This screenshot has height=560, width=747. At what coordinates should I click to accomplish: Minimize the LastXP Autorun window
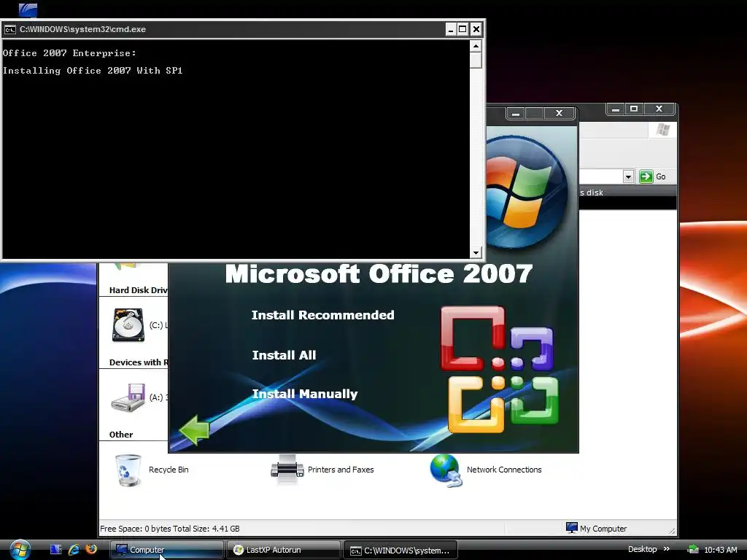pos(516,113)
